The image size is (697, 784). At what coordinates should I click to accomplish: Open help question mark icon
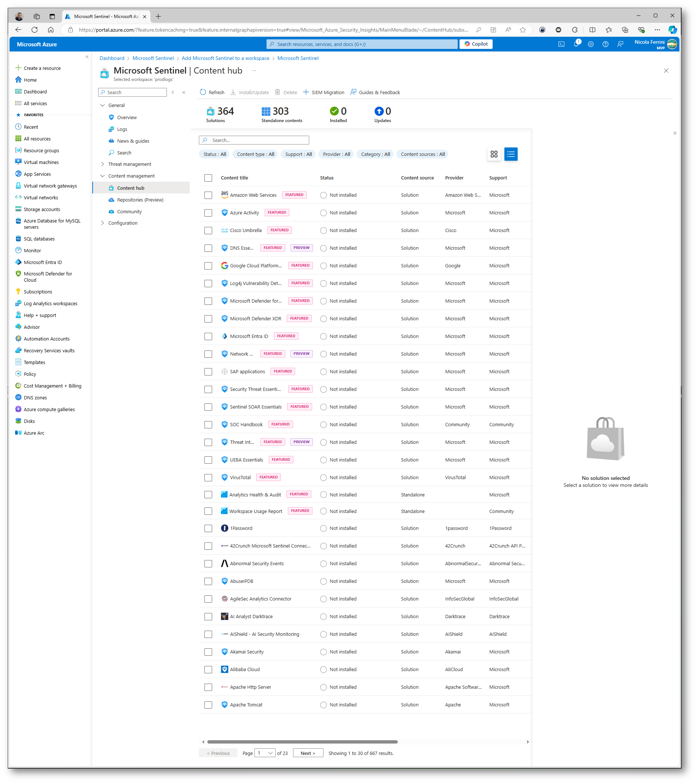pyautogui.click(x=605, y=44)
